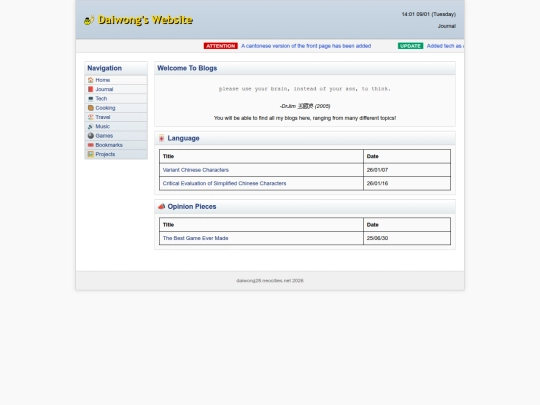Click the Opinion Pieces megaphone icon
Image resolution: width=540 pixels, height=405 pixels.
(162, 207)
